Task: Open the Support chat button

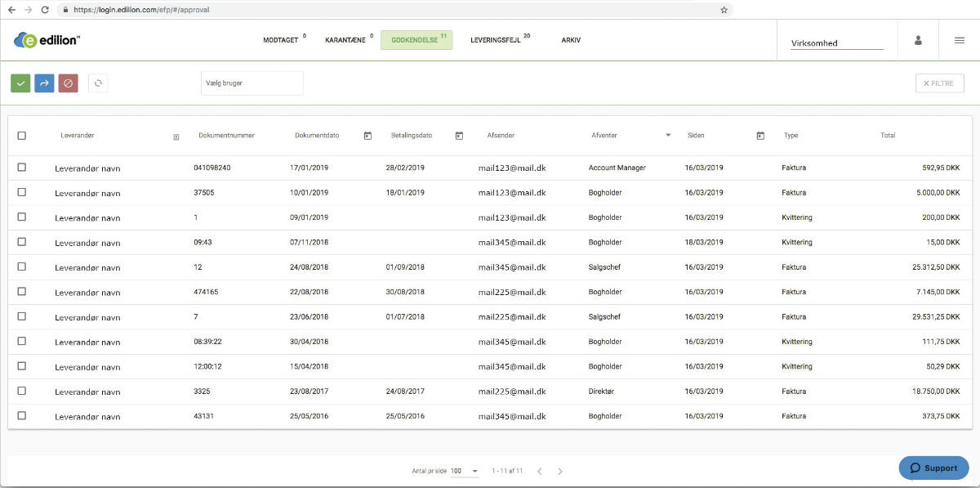Action: [x=933, y=468]
